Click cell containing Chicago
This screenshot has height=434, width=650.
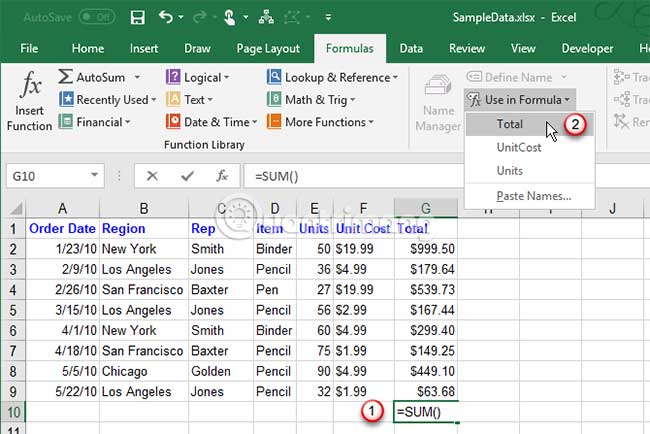coord(144,371)
